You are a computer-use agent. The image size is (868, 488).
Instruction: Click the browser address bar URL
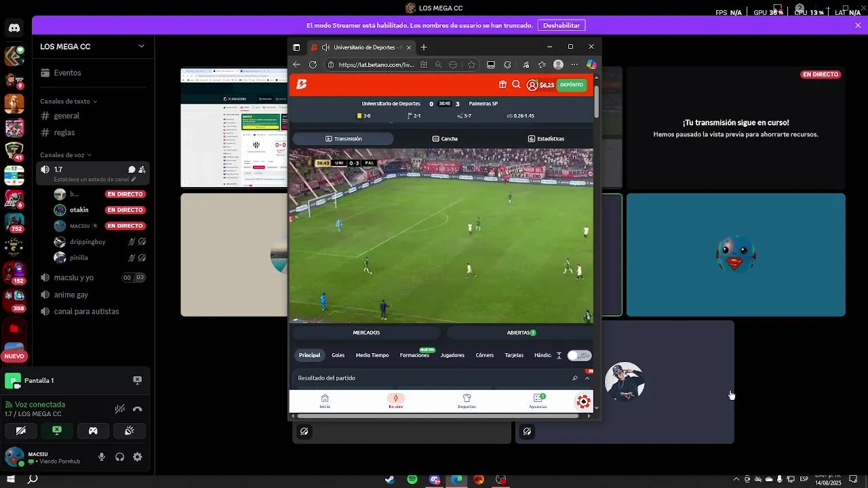pos(376,65)
